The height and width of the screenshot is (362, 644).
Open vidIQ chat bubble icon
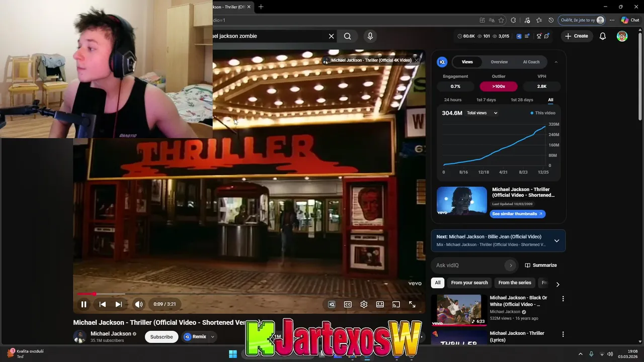point(546,36)
